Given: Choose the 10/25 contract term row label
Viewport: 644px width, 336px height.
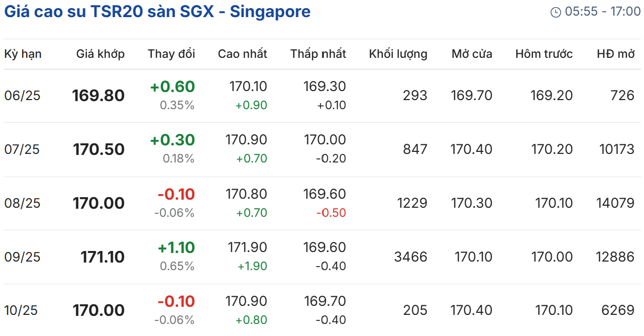Looking at the screenshot, I should (21, 310).
